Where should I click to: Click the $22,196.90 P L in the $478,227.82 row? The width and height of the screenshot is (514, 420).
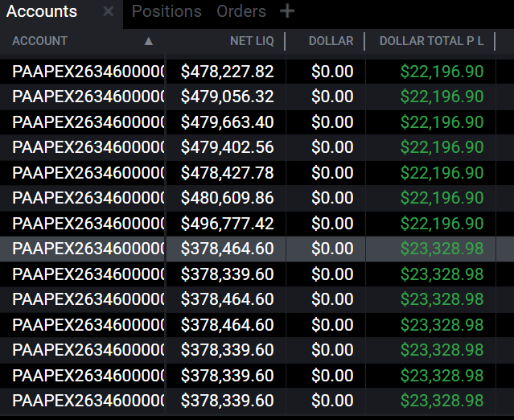click(442, 72)
